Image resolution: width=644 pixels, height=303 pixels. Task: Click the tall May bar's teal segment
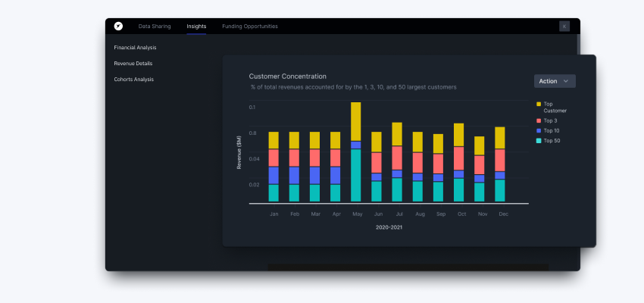[356, 174]
